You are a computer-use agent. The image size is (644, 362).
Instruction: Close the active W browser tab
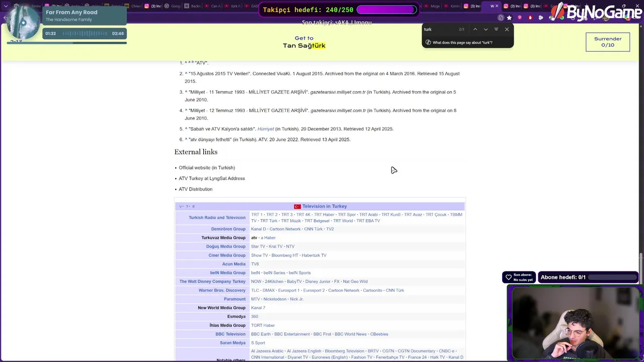click(497, 6)
